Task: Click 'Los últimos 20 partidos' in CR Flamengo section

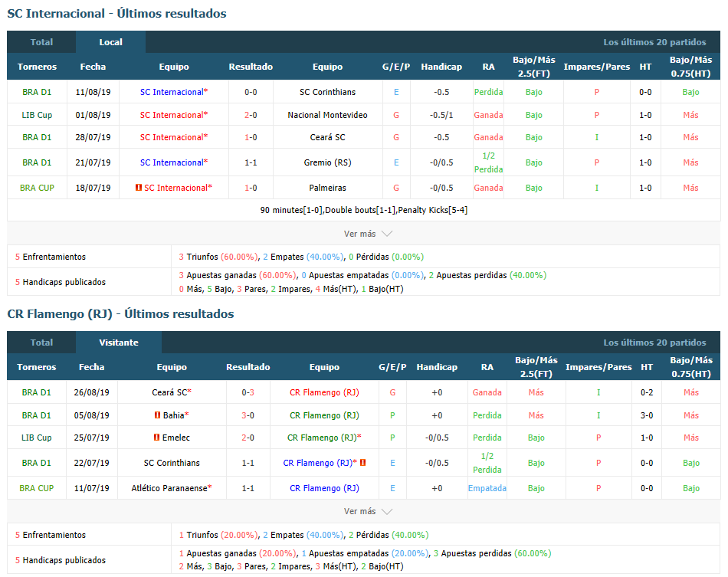Action: pyautogui.click(x=654, y=342)
